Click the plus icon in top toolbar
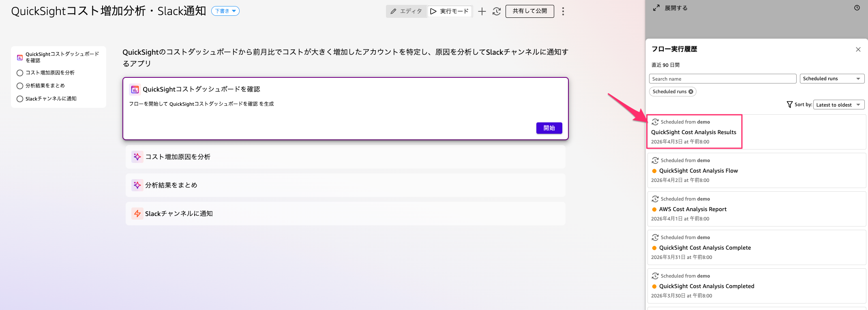The height and width of the screenshot is (310, 868). [x=482, y=11]
